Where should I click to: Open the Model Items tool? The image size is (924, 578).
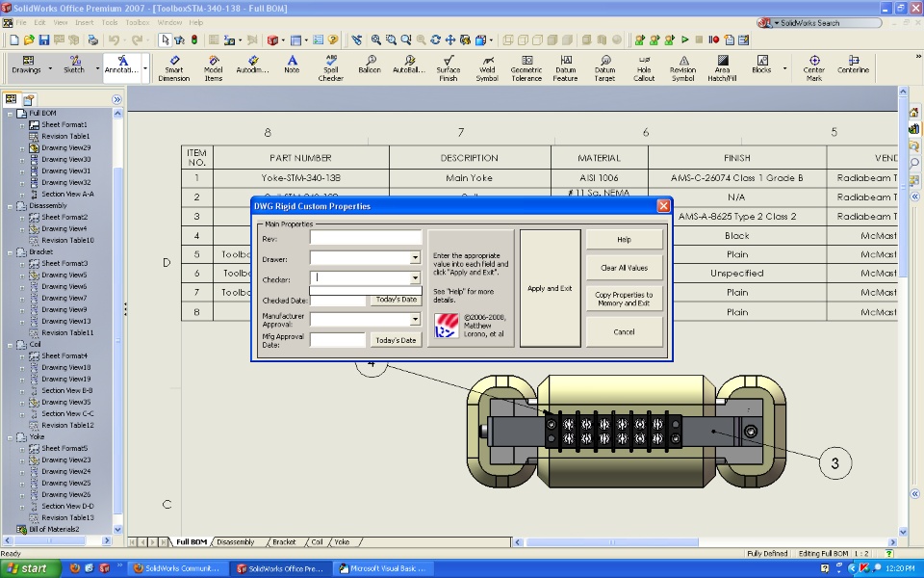coord(214,68)
